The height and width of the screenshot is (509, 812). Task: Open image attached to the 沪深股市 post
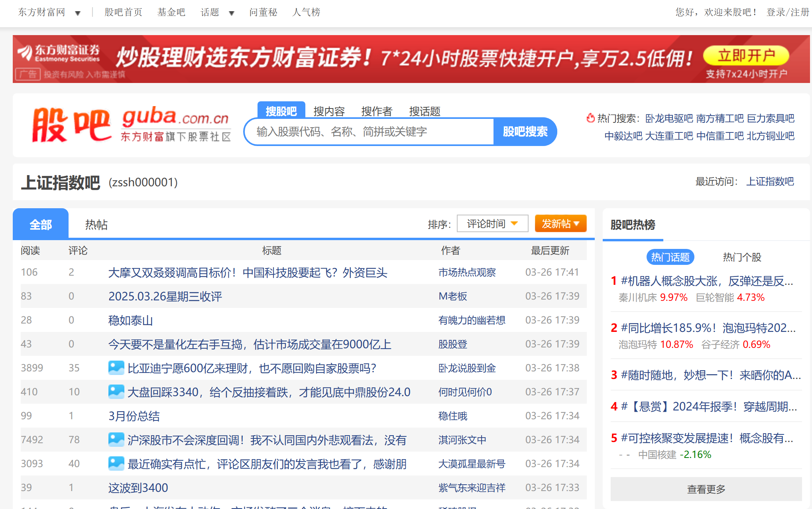pyautogui.click(x=116, y=440)
